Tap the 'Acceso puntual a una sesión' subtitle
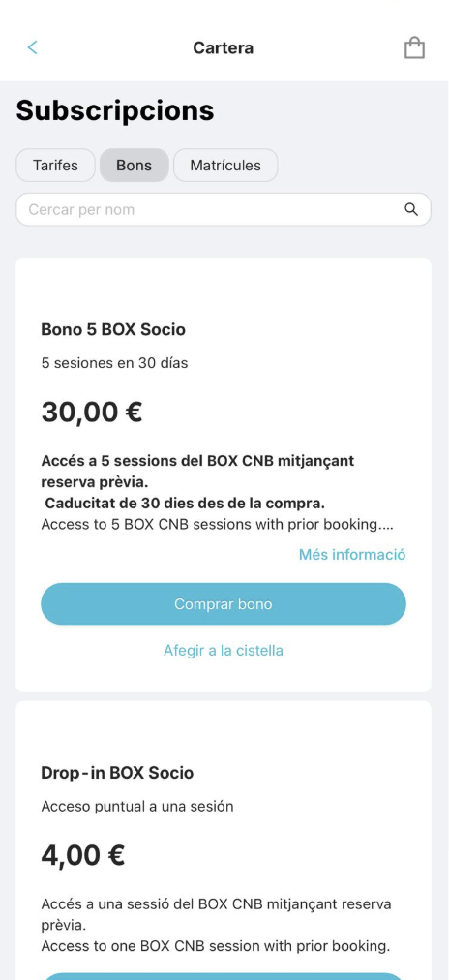 click(137, 807)
